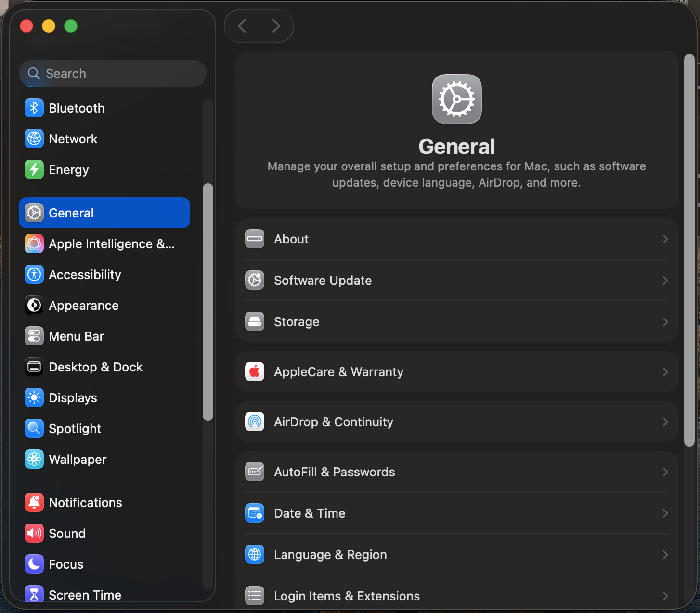Expand Date & Time with its chevron
Viewport: 700px width, 613px height.
point(665,513)
